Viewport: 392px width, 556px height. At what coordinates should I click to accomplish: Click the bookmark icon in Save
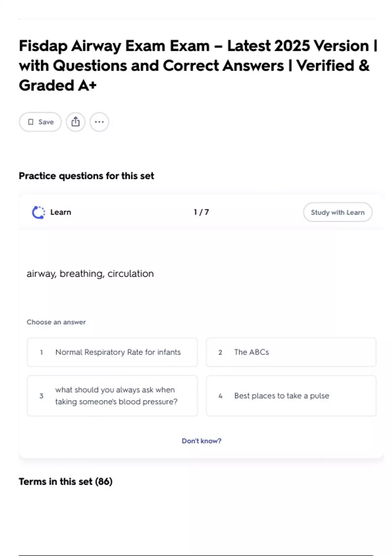(31, 122)
